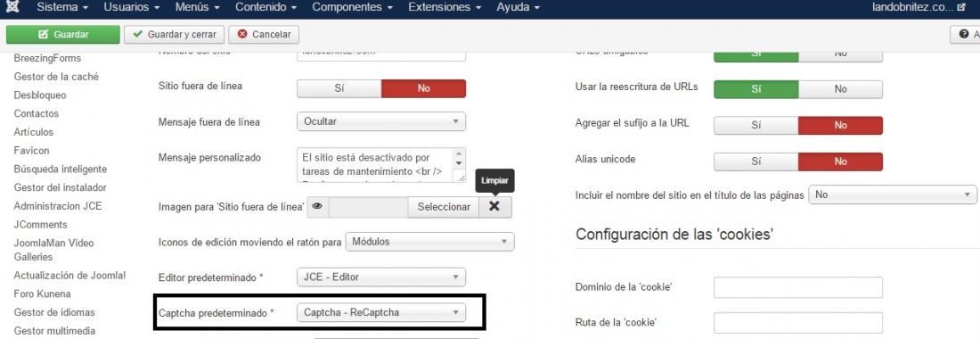Open the Componentes menu
This screenshot has height=339, width=980.
pos(353,7)
